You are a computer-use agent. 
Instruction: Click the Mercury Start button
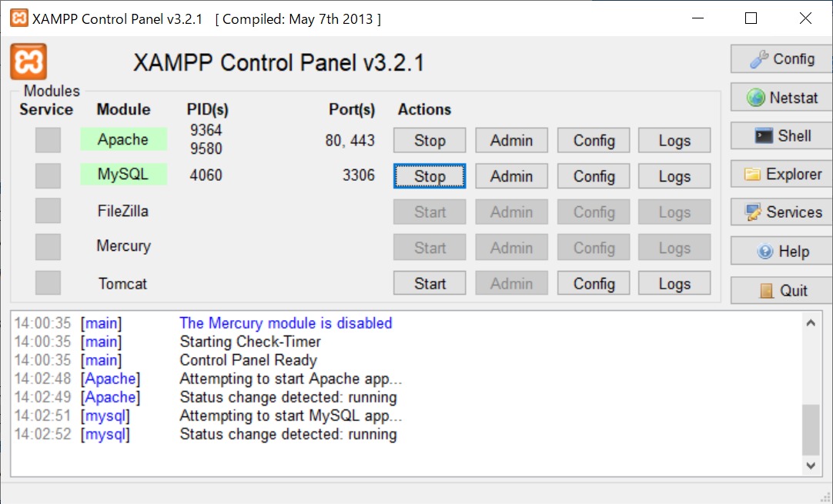(x=430, y=248)
